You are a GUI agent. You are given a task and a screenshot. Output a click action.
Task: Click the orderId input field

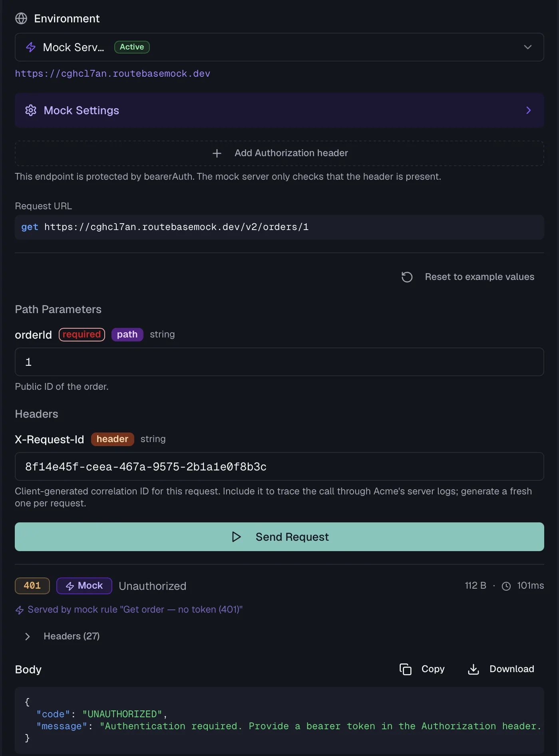click(x=279, y=362)
